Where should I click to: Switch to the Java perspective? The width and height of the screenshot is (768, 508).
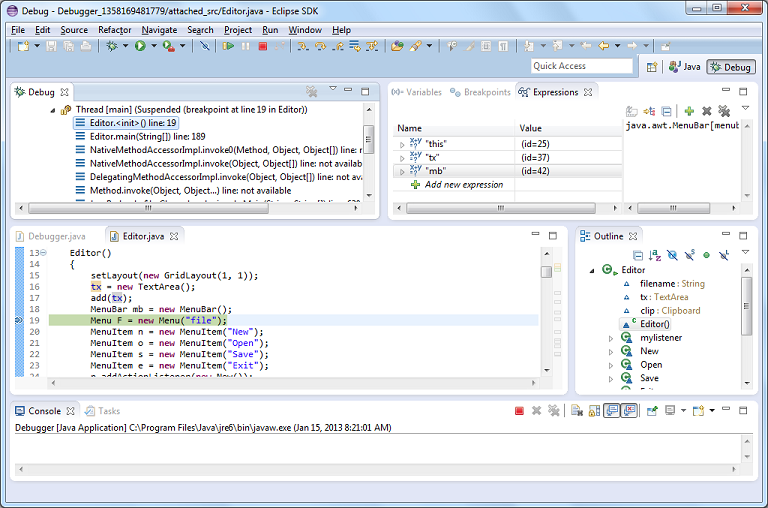[685, 67]
